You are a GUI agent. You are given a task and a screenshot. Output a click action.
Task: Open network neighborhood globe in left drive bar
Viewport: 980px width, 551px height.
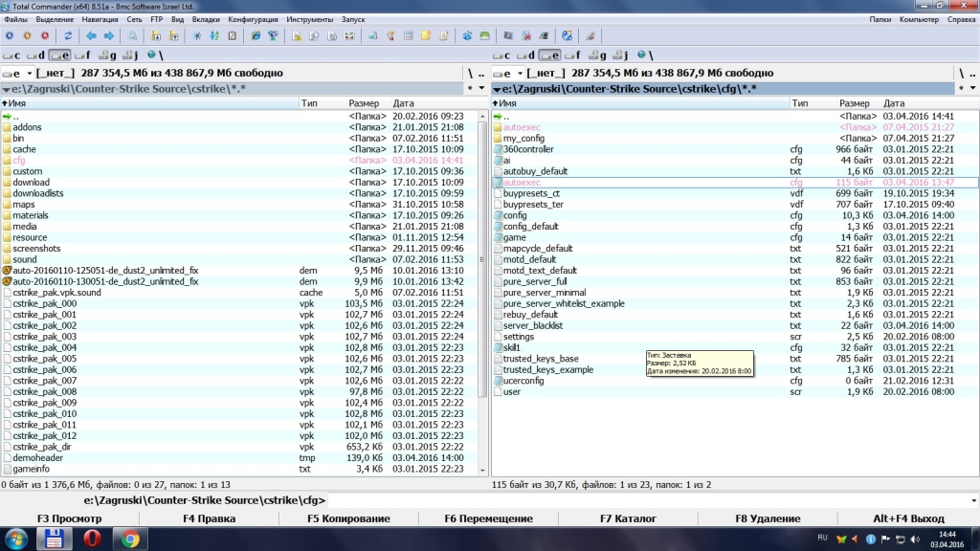pos(150,55)
